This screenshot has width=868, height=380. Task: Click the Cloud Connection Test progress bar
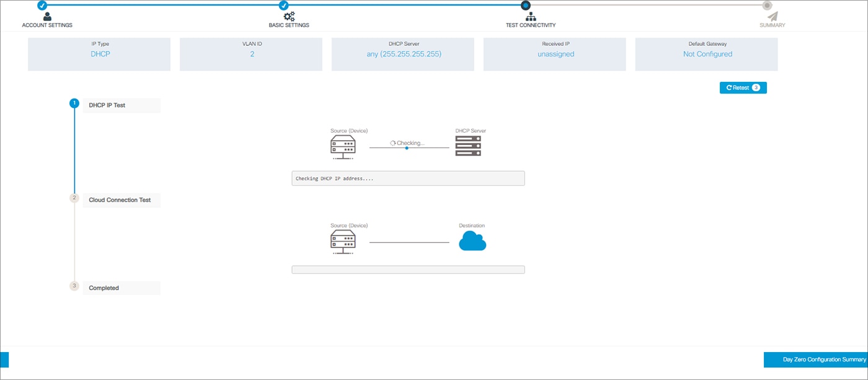[x=408, y=269]
